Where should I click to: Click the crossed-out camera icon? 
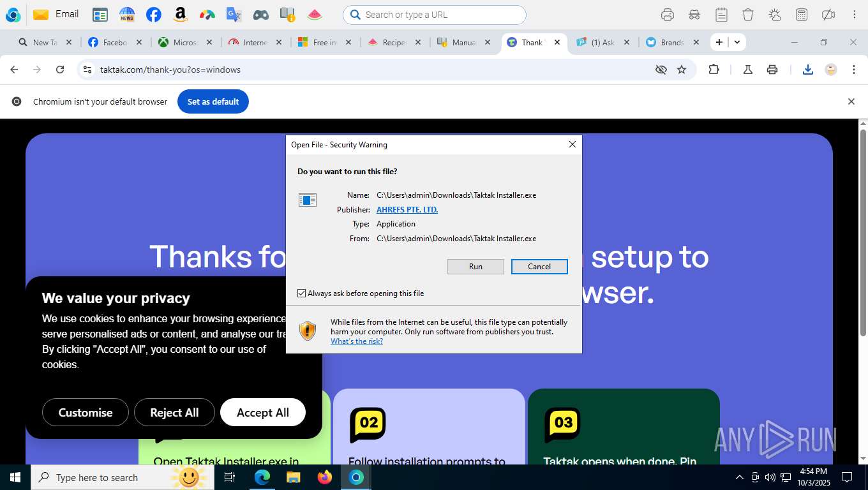[828, 15]
